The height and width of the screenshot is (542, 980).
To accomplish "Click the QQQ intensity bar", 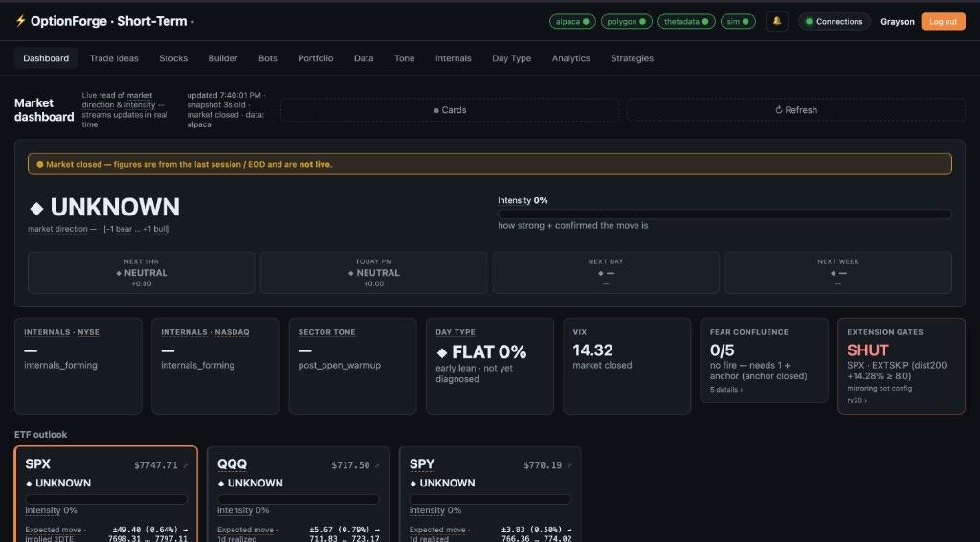I will pos(299,500).
